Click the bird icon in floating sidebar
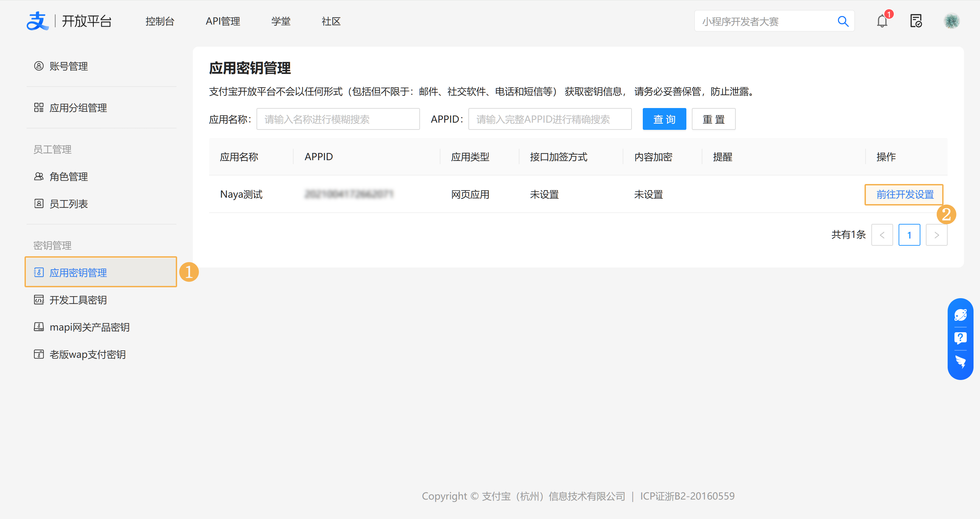Screen dimensions: 980x519 pyautogui.click(x=960, y=362)
